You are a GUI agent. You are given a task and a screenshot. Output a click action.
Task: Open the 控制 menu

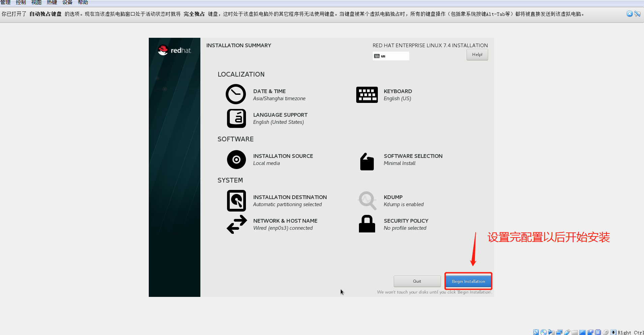coord(21,2)
